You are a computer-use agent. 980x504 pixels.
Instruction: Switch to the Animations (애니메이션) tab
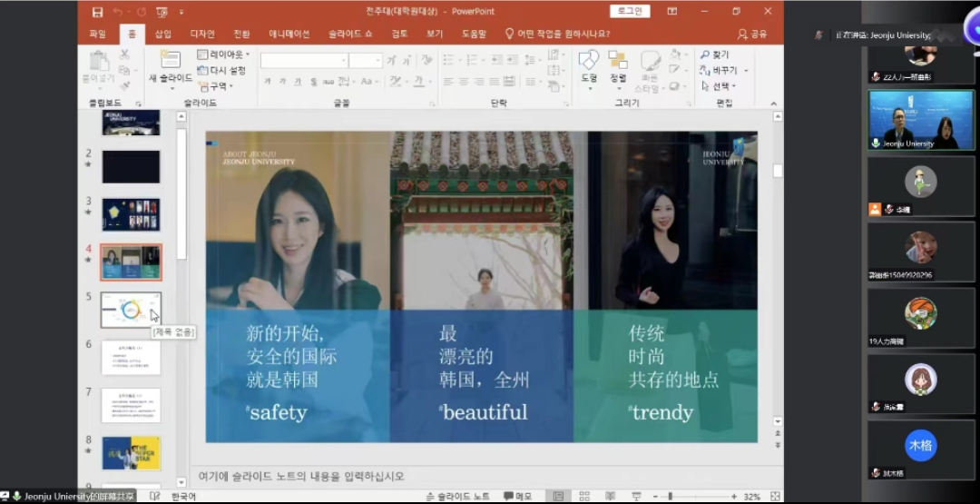(289, 34)
